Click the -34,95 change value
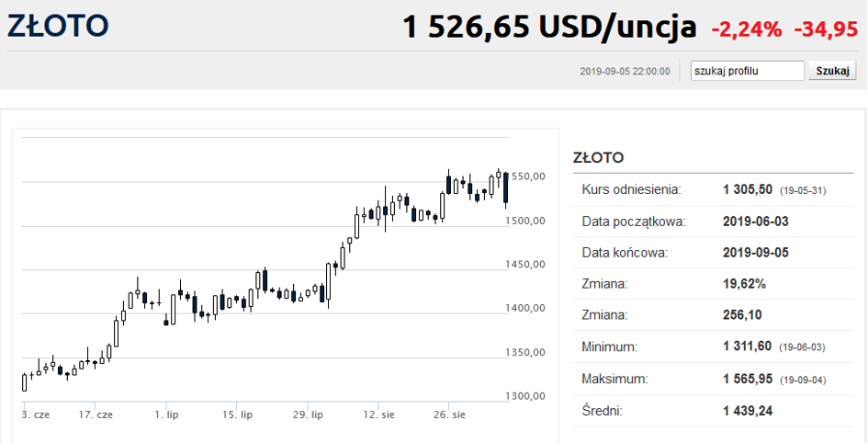868x443 pixels. (826, 29)
